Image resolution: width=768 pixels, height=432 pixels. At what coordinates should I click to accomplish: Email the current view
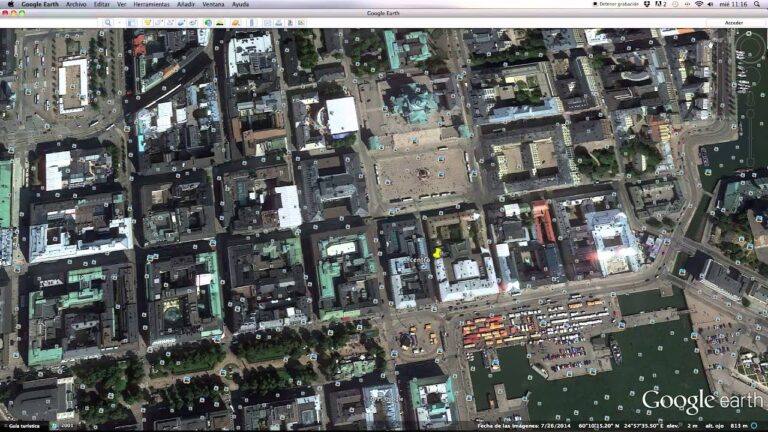(267, 23)
